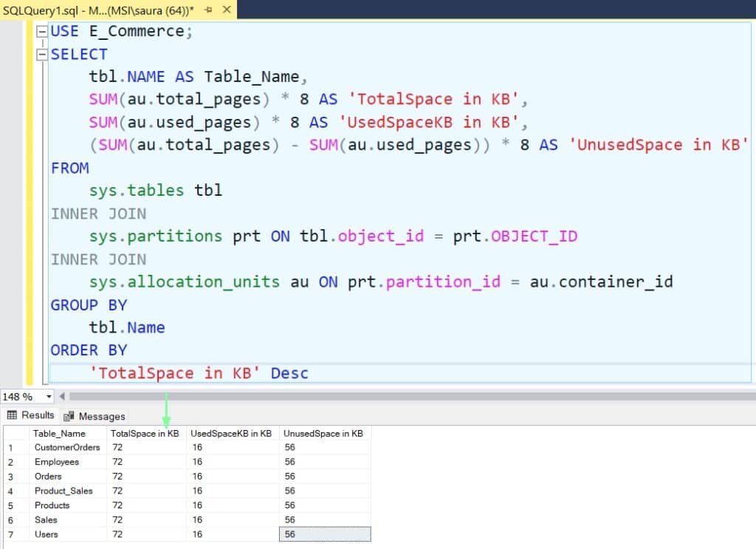Click the grid icon beside Results
Viewport: 756px width, 549px height.
coord(10,415)
